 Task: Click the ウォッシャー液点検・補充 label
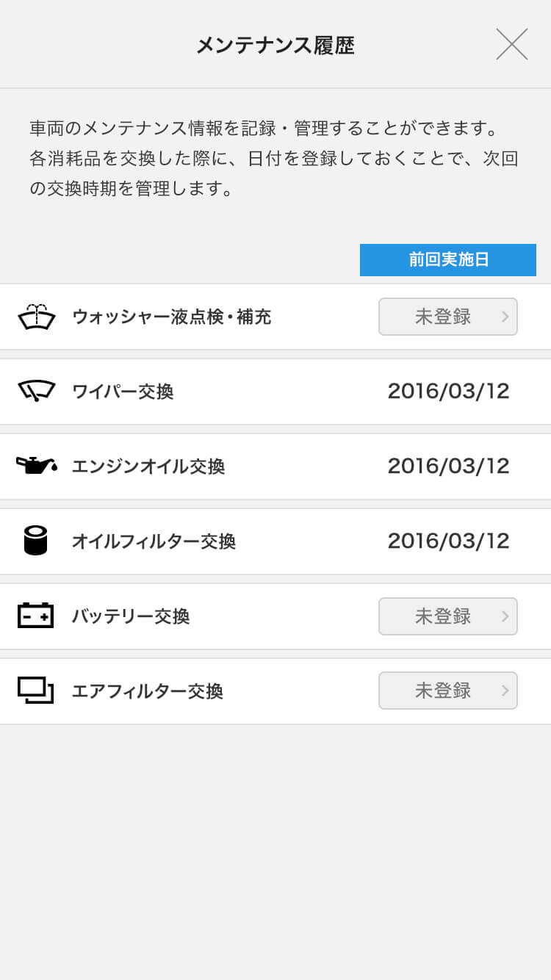pos(171,317)
